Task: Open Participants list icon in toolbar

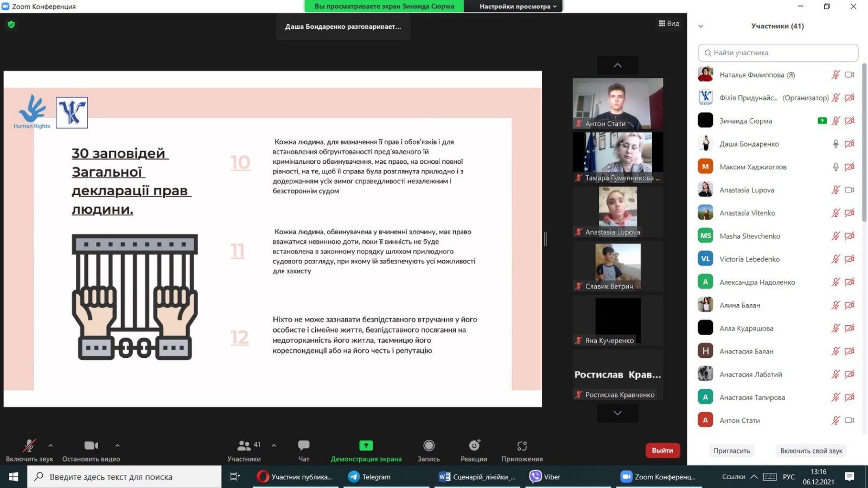Action: 244,446
